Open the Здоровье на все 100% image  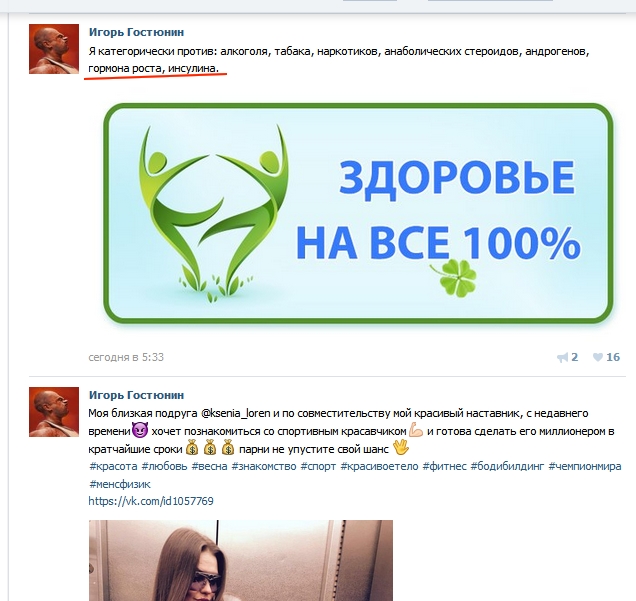[x=358, y=213]
